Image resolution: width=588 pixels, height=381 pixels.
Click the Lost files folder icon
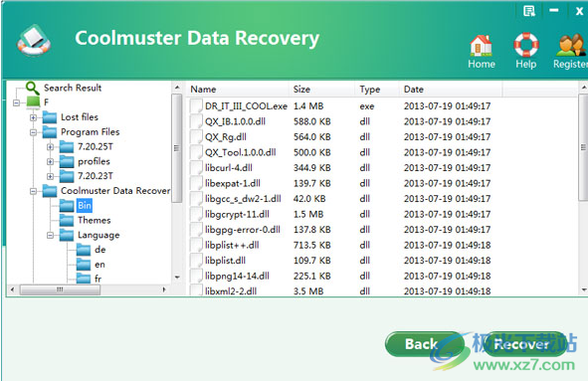coord(50,117)
